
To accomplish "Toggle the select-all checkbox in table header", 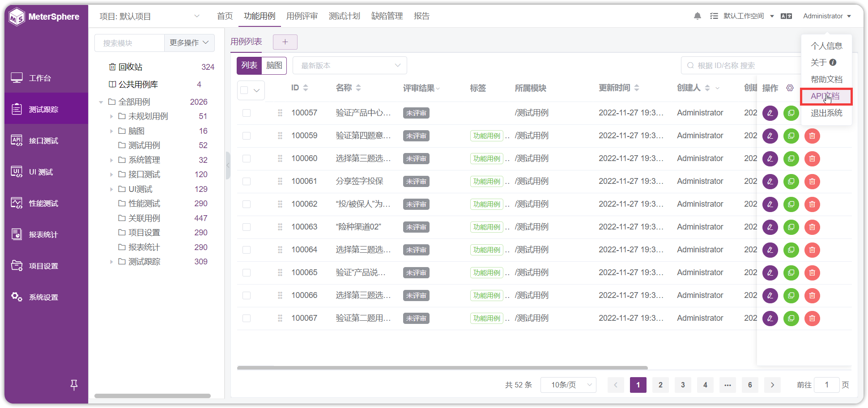I will pos(244,90).
